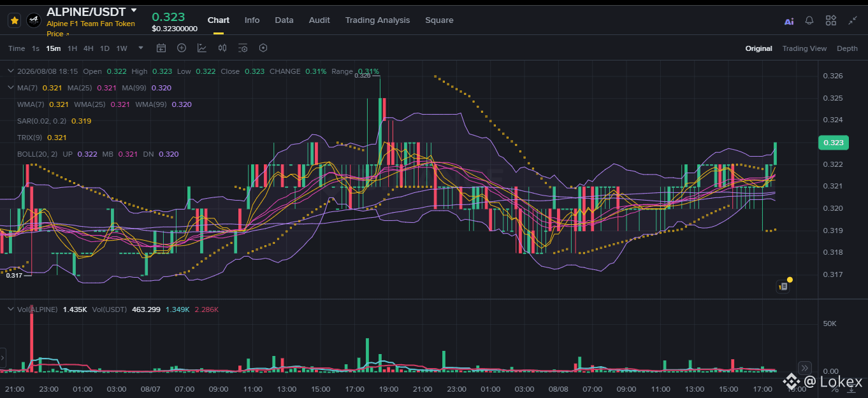Toggle the favorite star for ALPINE/USDT
The height and width of the screenshot is (398, 868).
pos(15,20)
